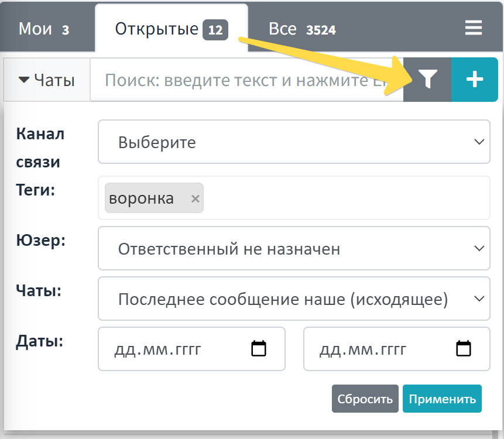
Task: Open the calendar icon on the second date field
Action: pyautogui.click(x=462, y=348)
